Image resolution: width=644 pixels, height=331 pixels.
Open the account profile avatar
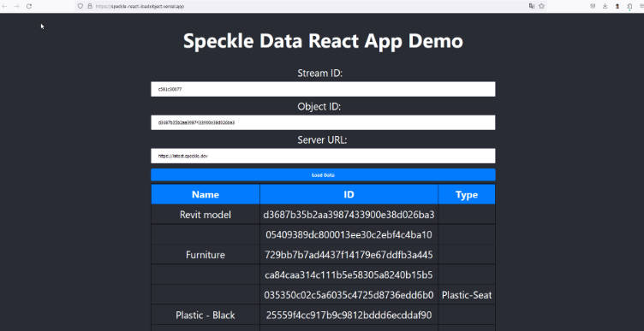point(617,6)
